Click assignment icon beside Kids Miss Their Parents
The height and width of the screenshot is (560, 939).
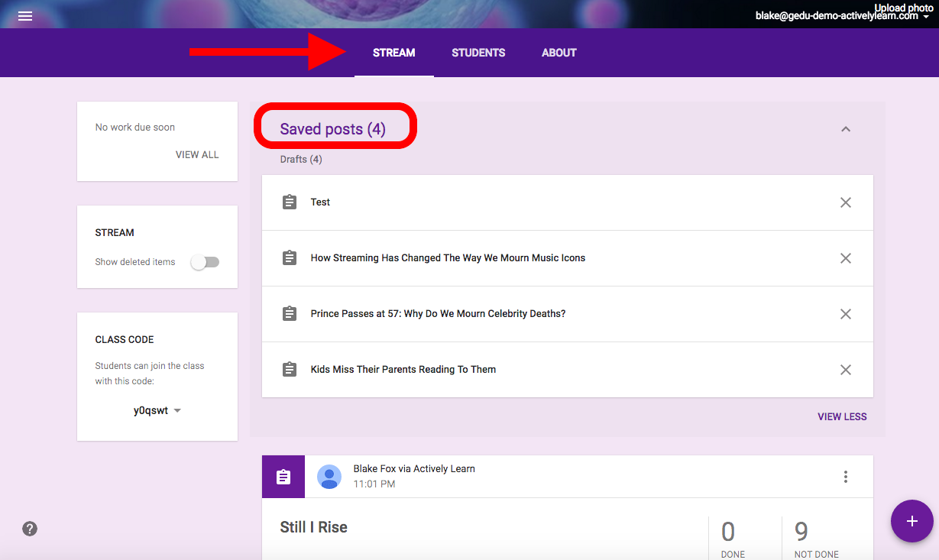[290, 370]
